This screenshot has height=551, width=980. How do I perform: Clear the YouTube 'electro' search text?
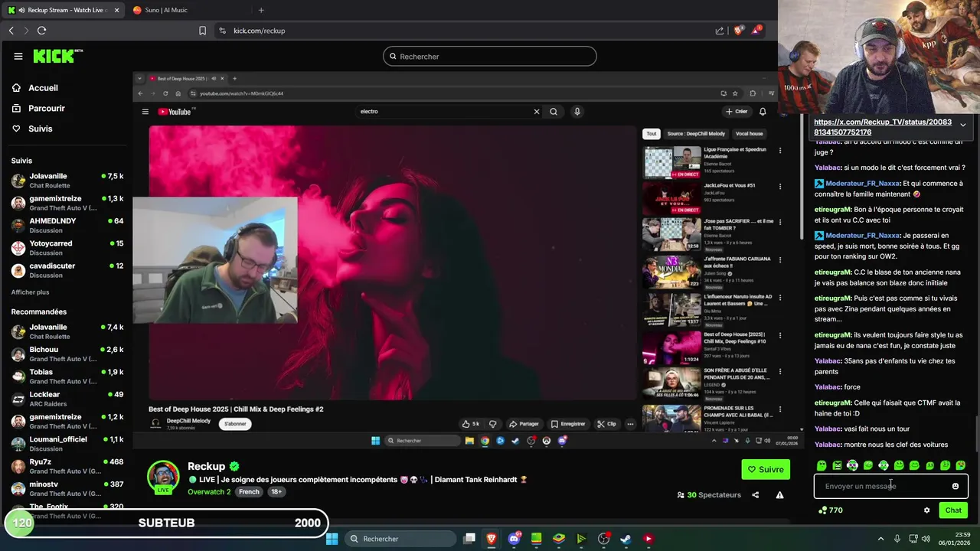pos(537,112)
